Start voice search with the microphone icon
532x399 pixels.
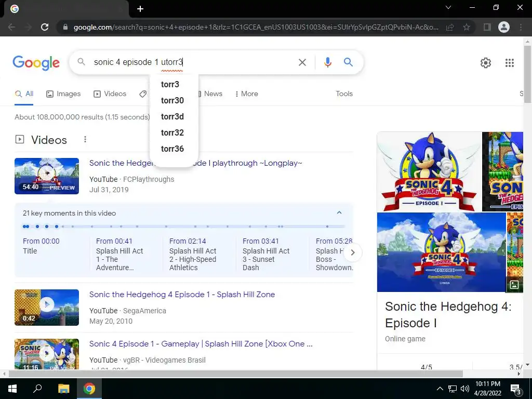click(x=327, y=62)
